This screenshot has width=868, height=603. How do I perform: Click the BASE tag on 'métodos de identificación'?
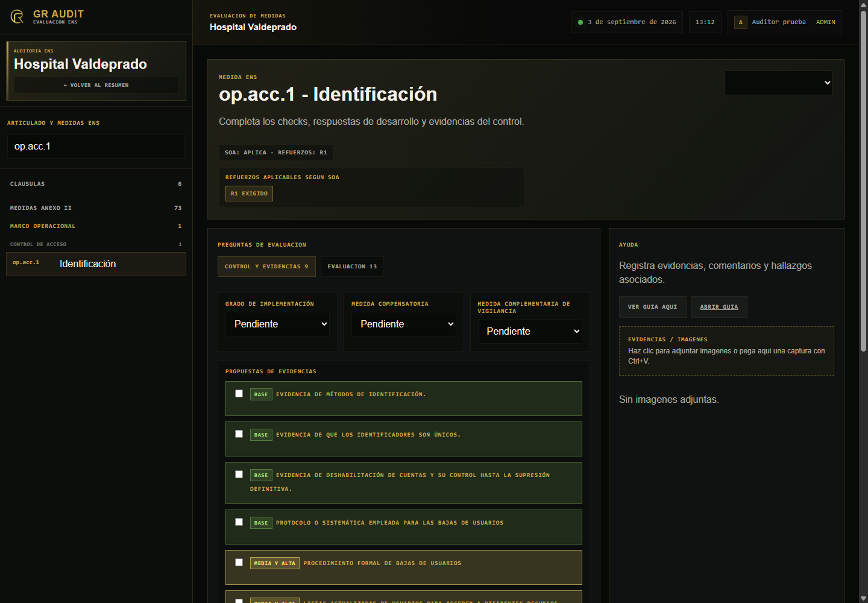point(261,394)
